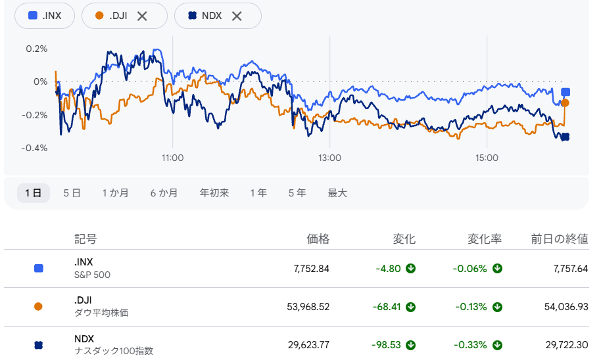Remove .DJI from comparison using X
The image size is (601, 364).
click(142, 16)
